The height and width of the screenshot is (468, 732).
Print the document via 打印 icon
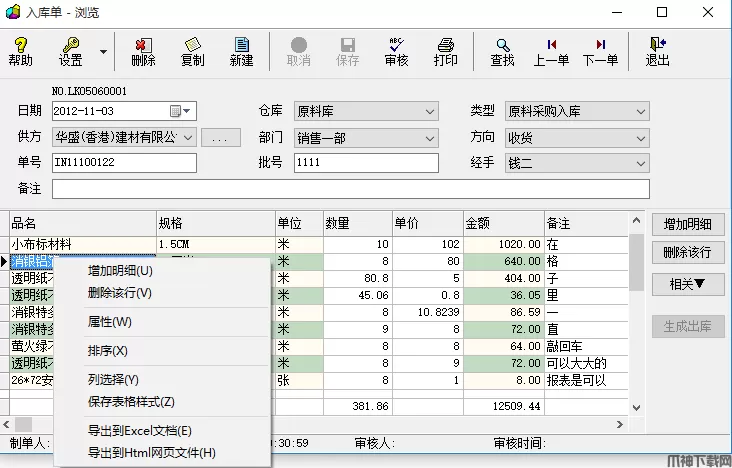tap(446, 51)
